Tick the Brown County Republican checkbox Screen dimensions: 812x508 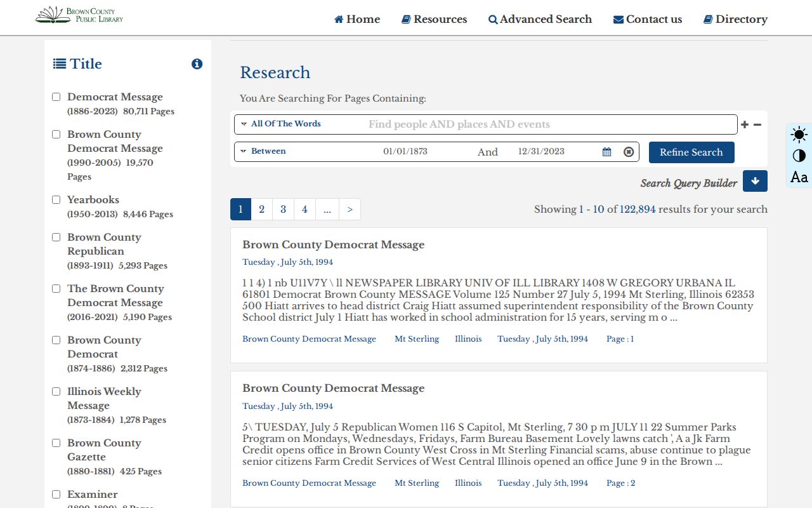pos(56,237)
